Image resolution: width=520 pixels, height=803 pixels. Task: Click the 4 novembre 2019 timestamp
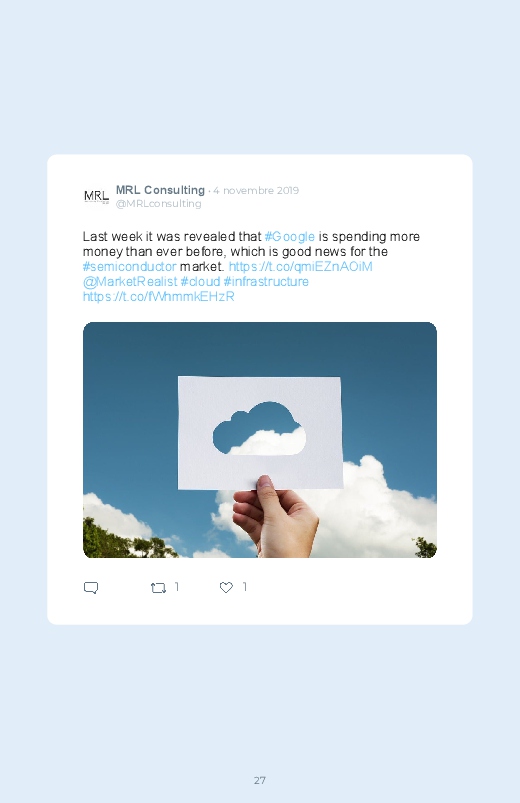coord(256,191)
